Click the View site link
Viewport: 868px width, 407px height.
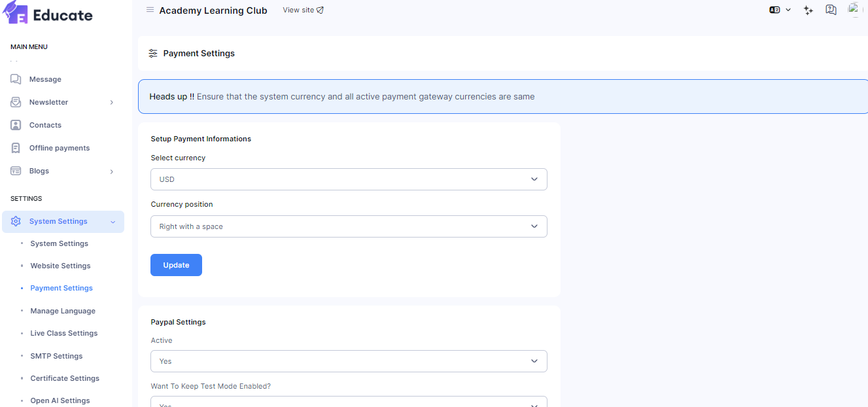point(303,10)
